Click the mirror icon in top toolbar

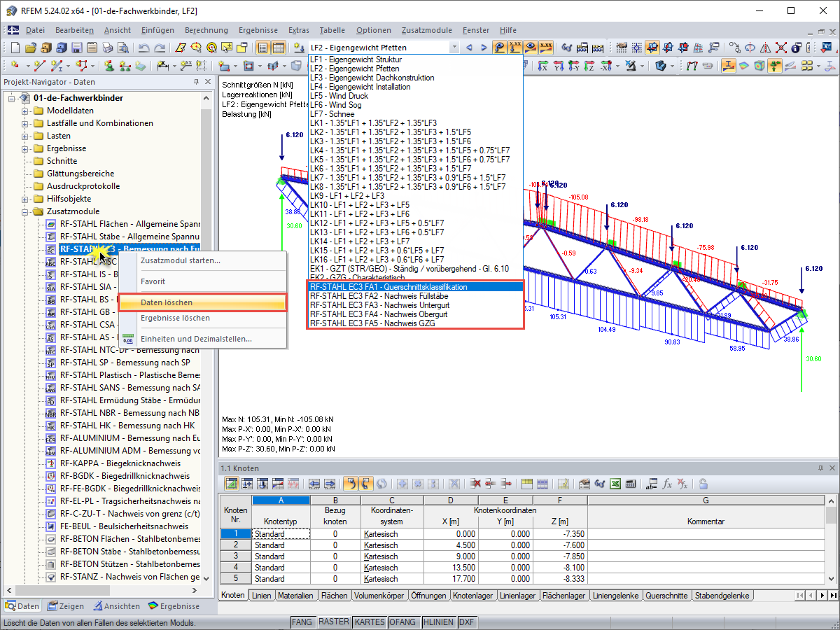pyautogui.click(x=766, y=48)
